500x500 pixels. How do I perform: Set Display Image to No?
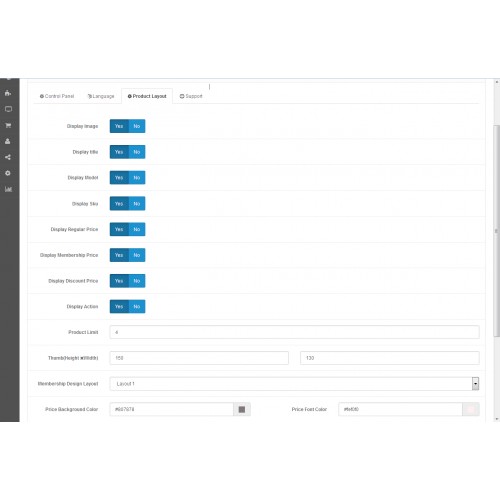137,126
